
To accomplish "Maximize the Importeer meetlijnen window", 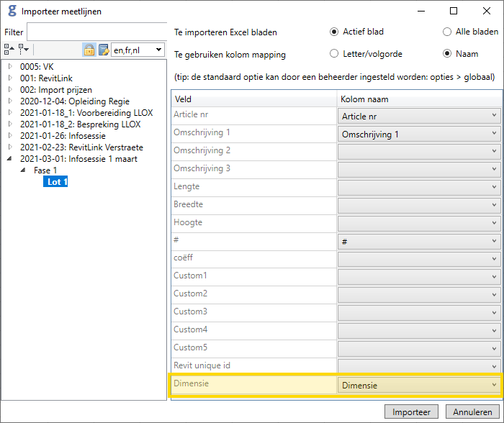I will (x=453, y=12).
